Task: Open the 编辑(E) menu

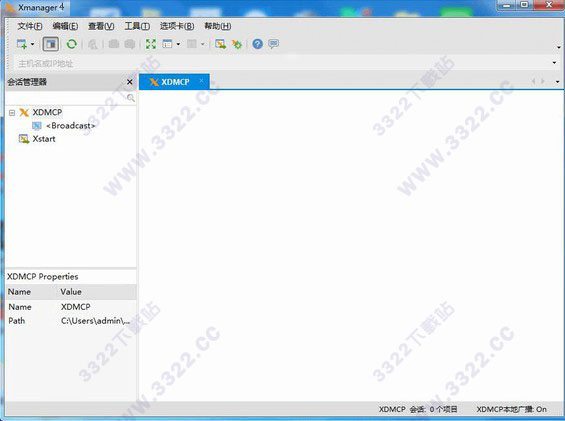Action: (65, 26)
